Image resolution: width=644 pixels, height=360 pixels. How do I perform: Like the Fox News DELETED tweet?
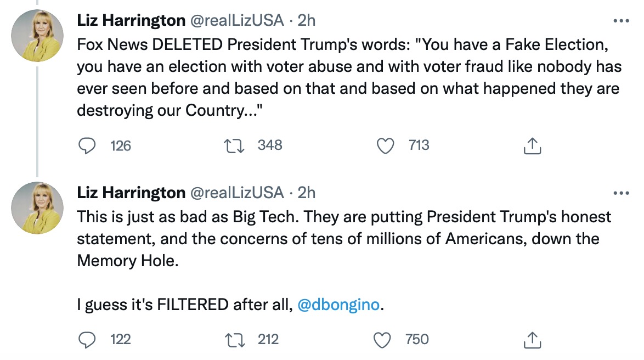pyautogui.click(x=386, y=145)
